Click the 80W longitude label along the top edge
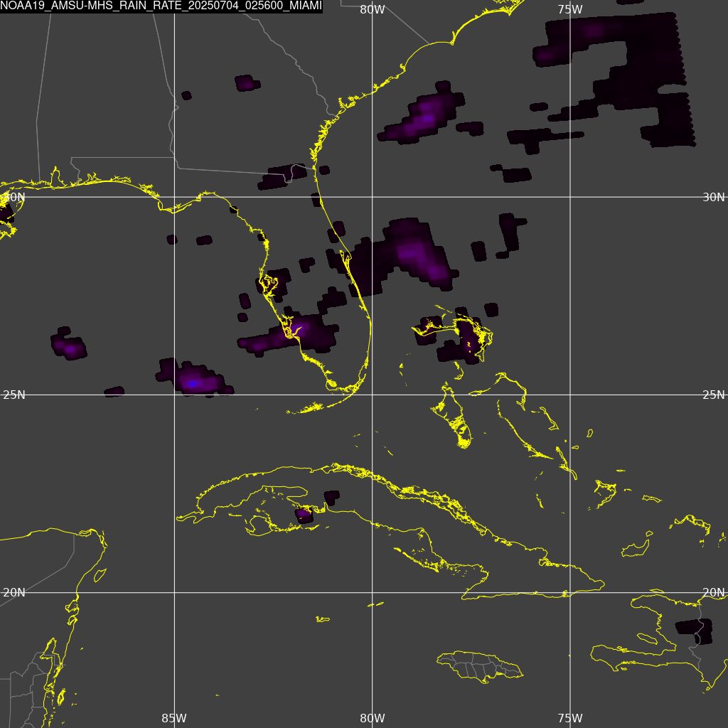 [373, 10]
